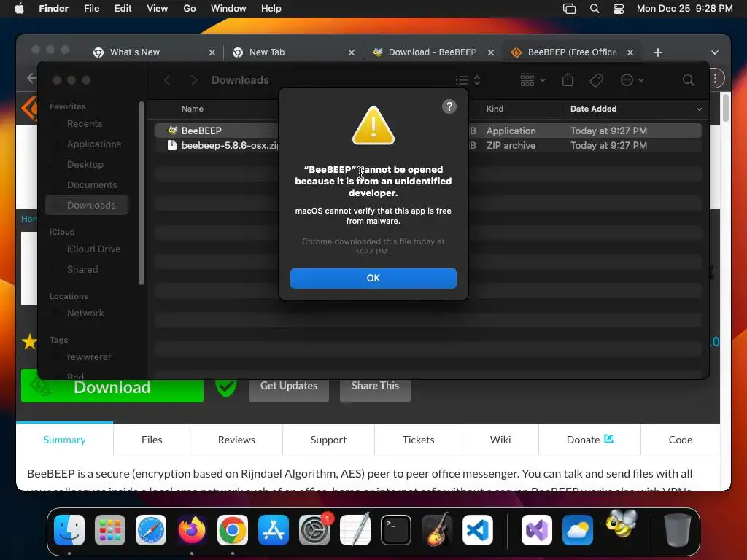Viewport: 747px width, 560px height.
Task: Open the Window menu
Action: click(228, 8)
